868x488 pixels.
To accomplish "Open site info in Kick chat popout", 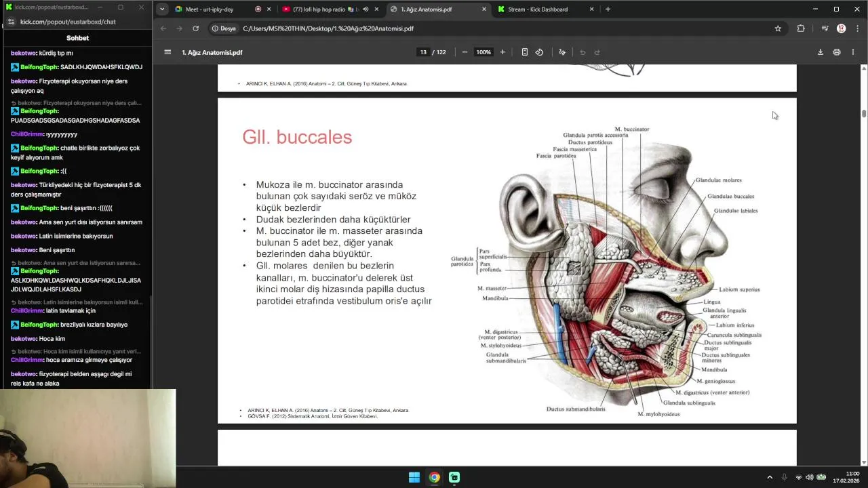I will click(x=11, y=22).
